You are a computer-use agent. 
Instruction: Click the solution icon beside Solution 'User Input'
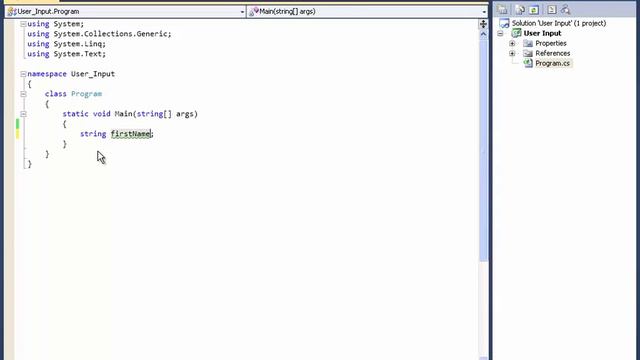pos(505,23)
